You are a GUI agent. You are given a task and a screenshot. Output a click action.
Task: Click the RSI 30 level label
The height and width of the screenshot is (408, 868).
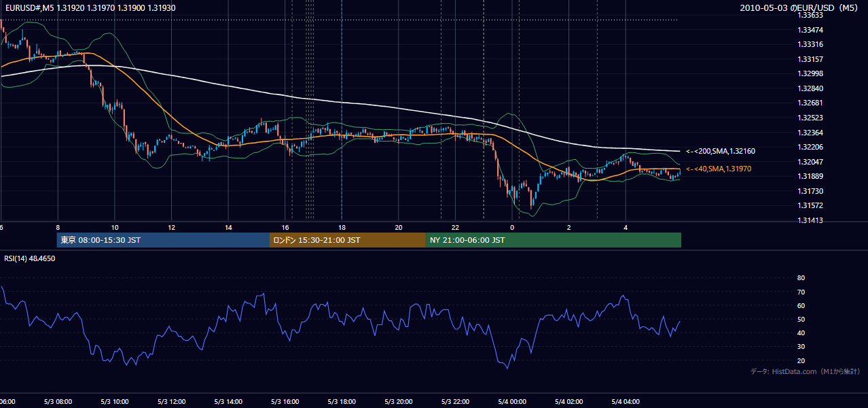coord(801,347)
